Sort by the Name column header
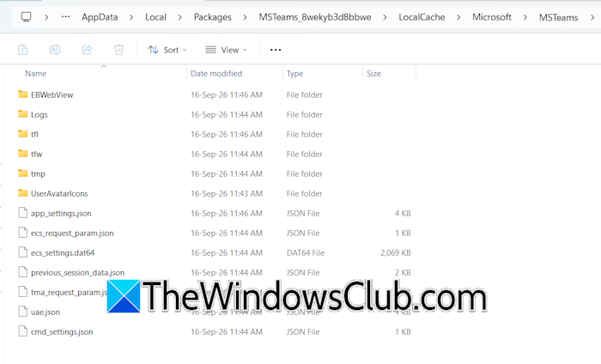The width and height of the screenshot is (601, 364). click(x=36, y=73)
